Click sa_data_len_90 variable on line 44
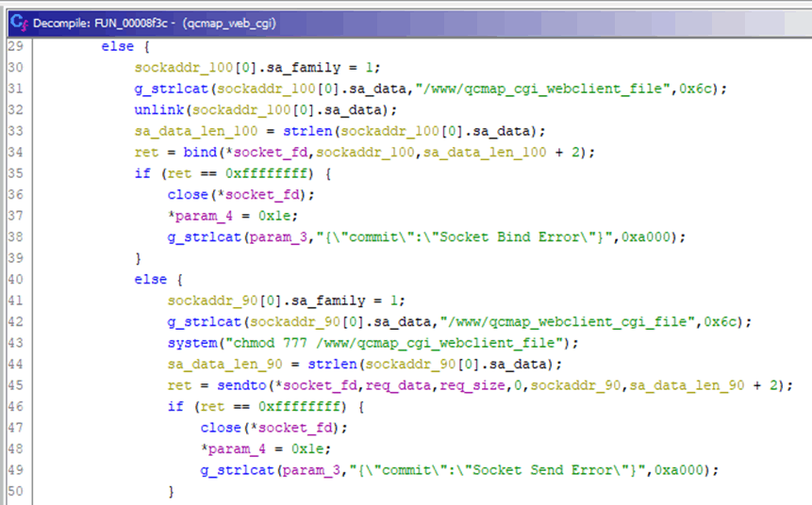Screen dimensions: 812x505 tap(224, 365)
